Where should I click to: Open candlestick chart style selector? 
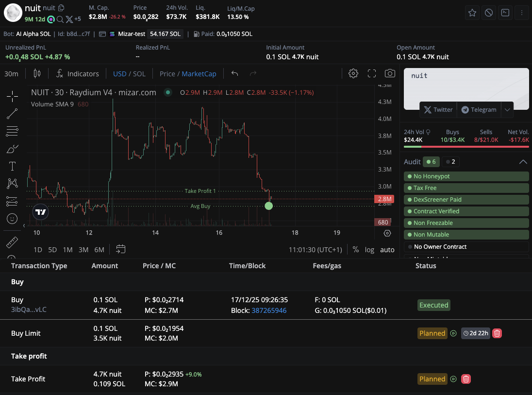coord(37,73)
